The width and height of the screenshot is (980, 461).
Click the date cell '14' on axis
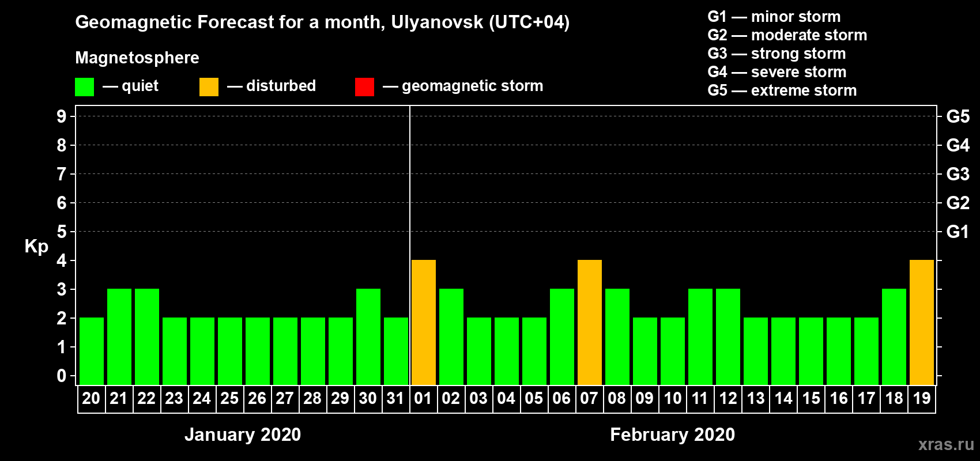point(783,399)
